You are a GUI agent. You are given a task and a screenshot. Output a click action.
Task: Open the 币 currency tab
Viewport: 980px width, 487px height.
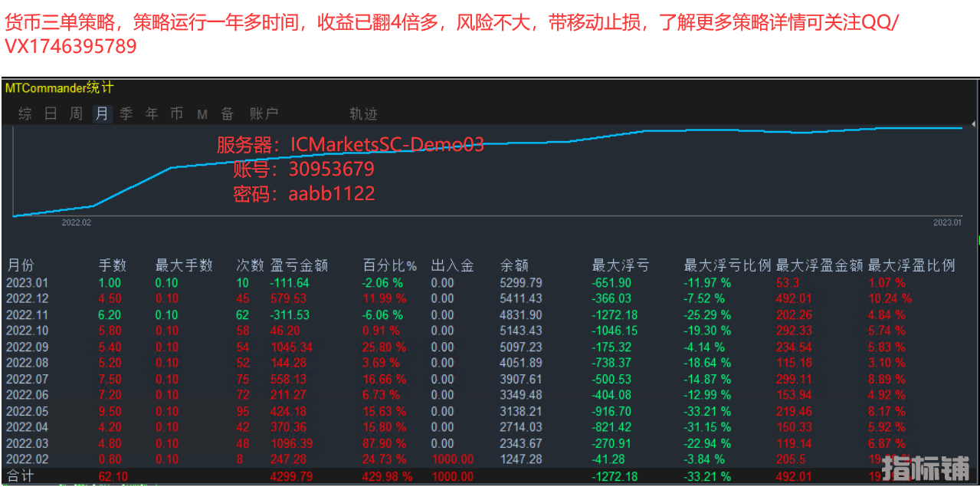177,114
